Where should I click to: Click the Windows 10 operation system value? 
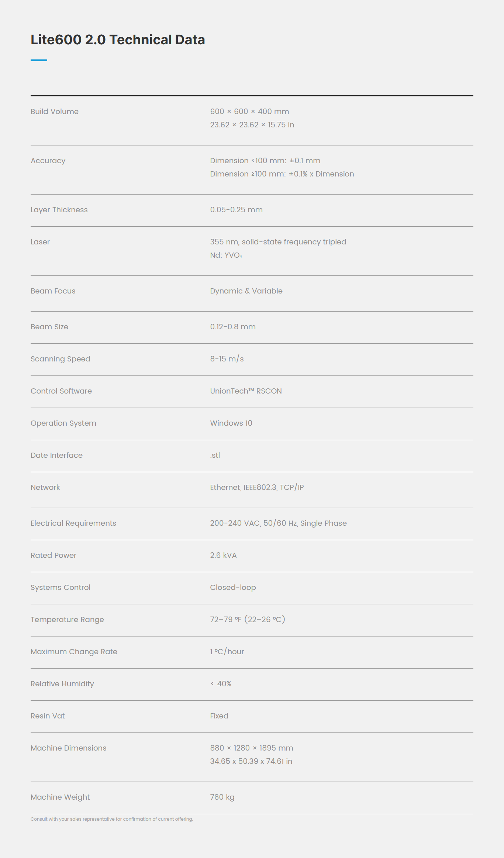click(231, 423)
